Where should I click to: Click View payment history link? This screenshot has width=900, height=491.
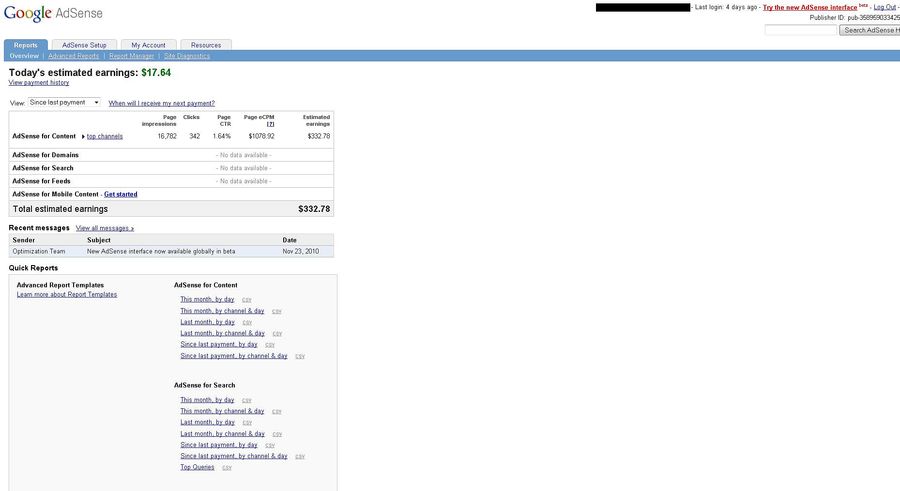click(39, 83)
